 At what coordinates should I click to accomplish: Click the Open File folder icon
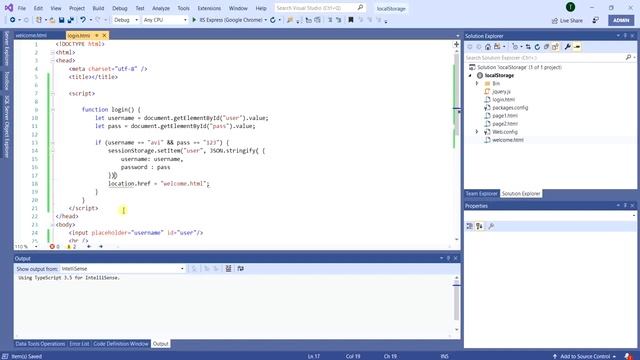point(52,20)
